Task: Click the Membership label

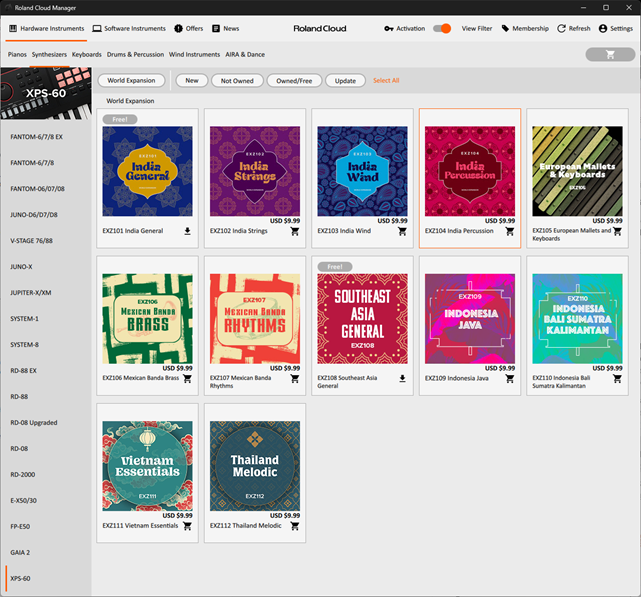Action: (x=530, y=29)
